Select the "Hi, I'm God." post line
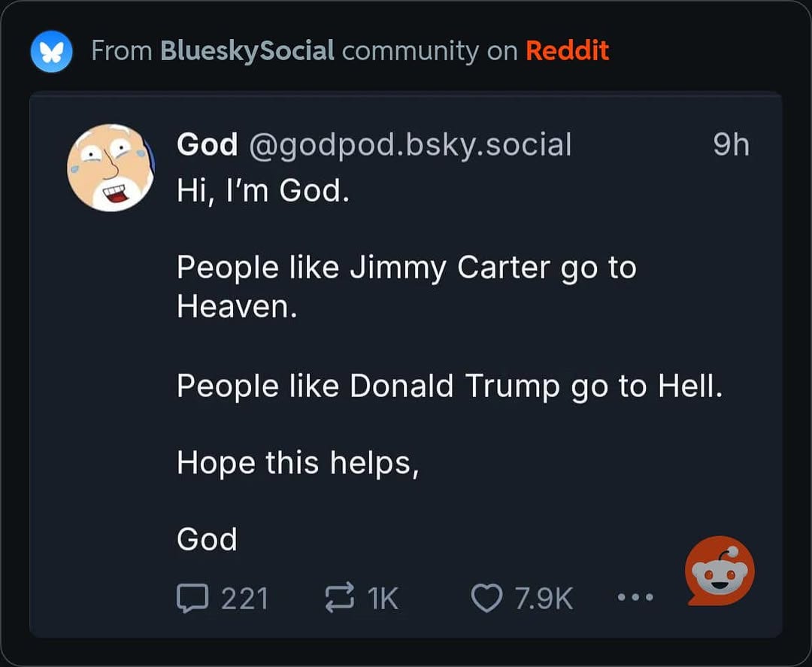 (x=263, y=190)
